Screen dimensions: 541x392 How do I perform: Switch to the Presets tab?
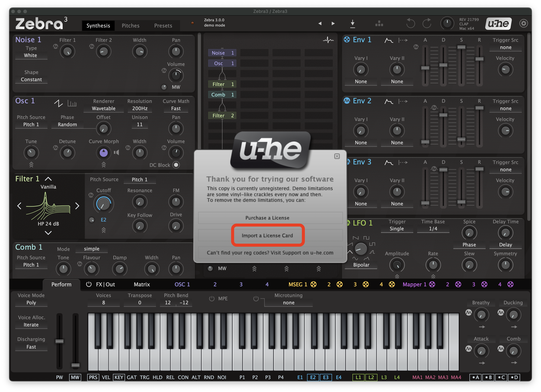tap(163, 26)
